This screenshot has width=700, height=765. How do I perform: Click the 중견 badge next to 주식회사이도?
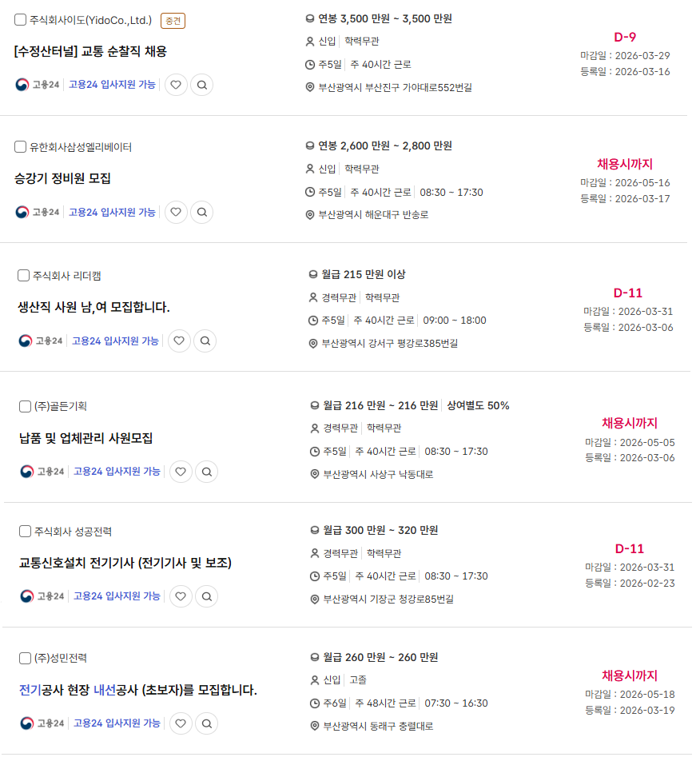[x=173, y=21]
